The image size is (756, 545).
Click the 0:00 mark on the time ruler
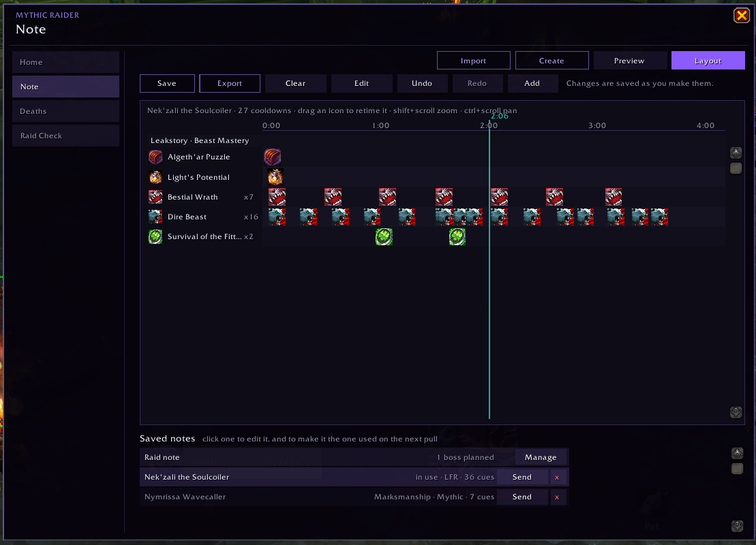click(271, 126)
